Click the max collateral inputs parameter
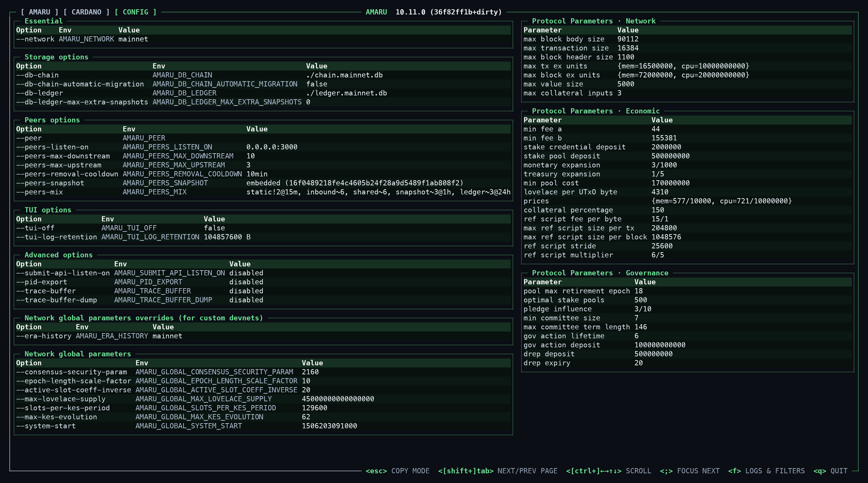 pyautogui.click(x=568, y=93)
